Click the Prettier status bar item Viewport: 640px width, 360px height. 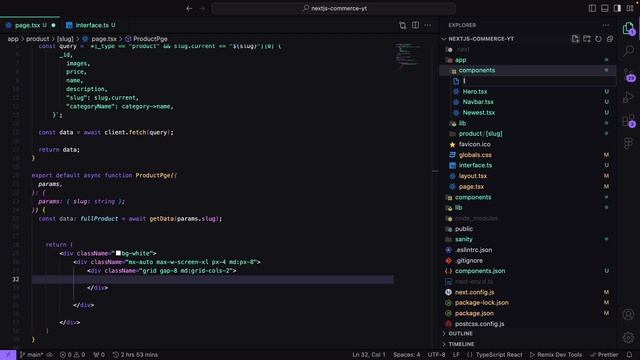pyautogui.click(x=604, y=355)
